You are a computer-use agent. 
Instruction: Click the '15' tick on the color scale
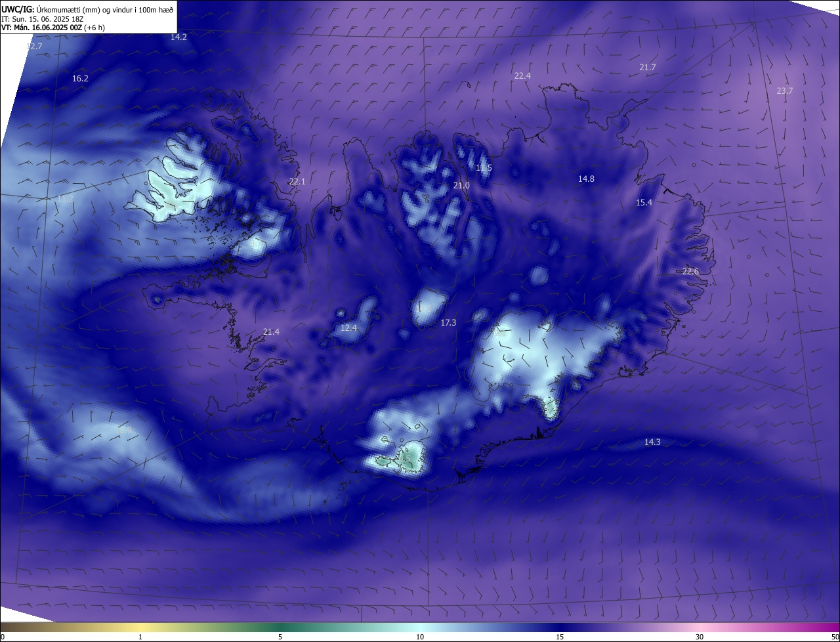[x=560, y=637]
